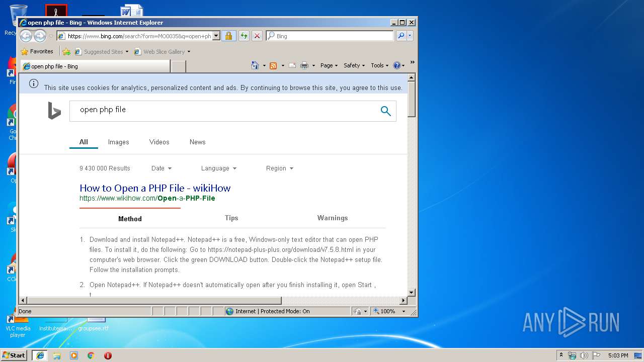Select the Videos search tab
Image resolution: width=644 pixels, height=362 pixels.
pos(159,142)
